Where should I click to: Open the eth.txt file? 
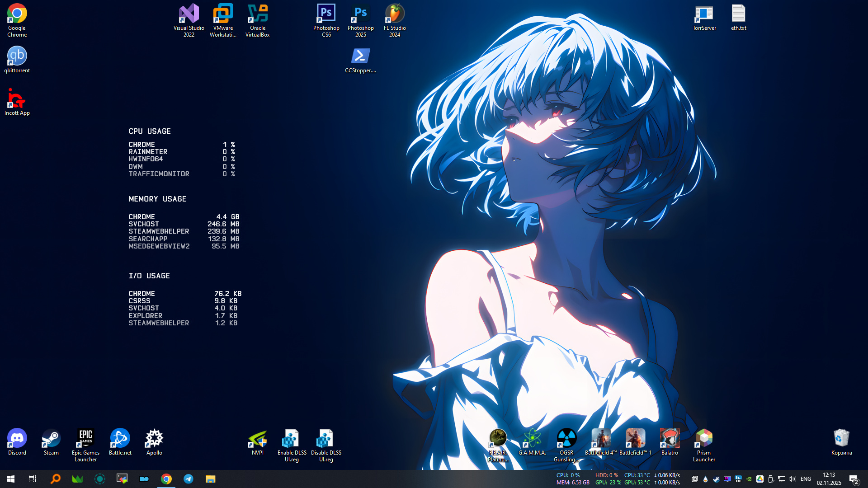(738, 14)
